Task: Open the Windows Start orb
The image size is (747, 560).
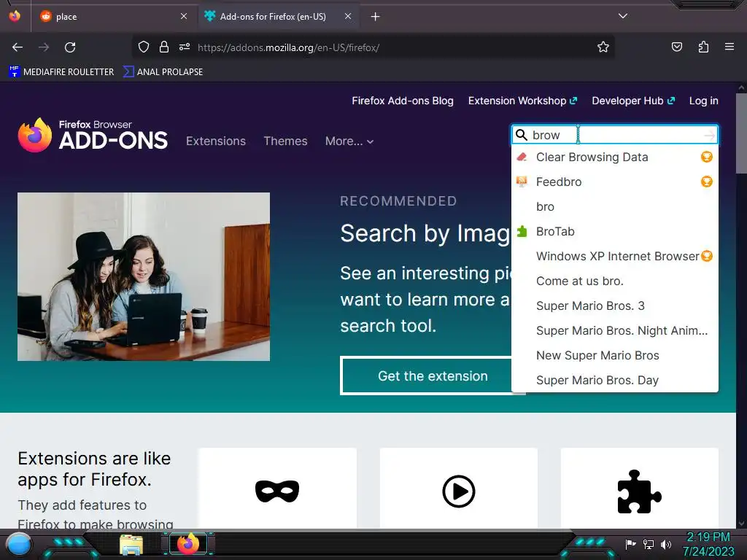Action: tap(19, 545)
